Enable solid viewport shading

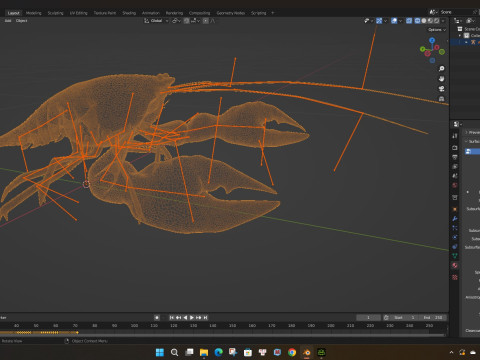click(424, 21)
